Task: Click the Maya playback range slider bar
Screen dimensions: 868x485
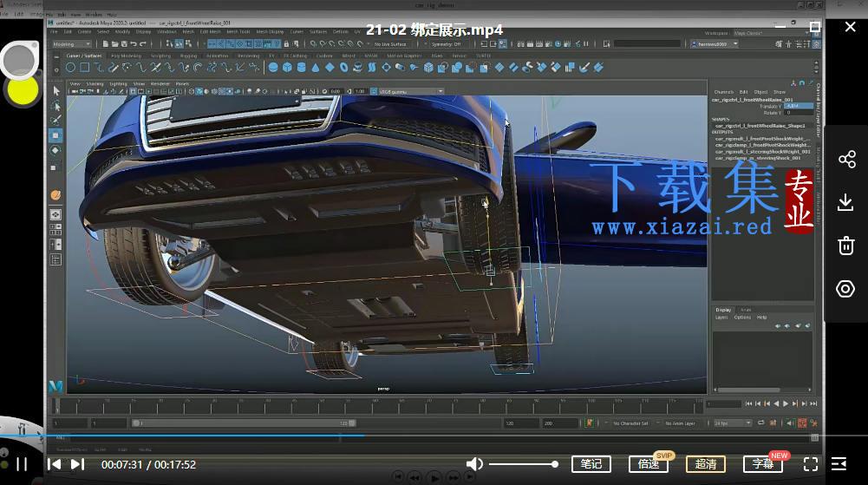Action: (x=244, y=423)
